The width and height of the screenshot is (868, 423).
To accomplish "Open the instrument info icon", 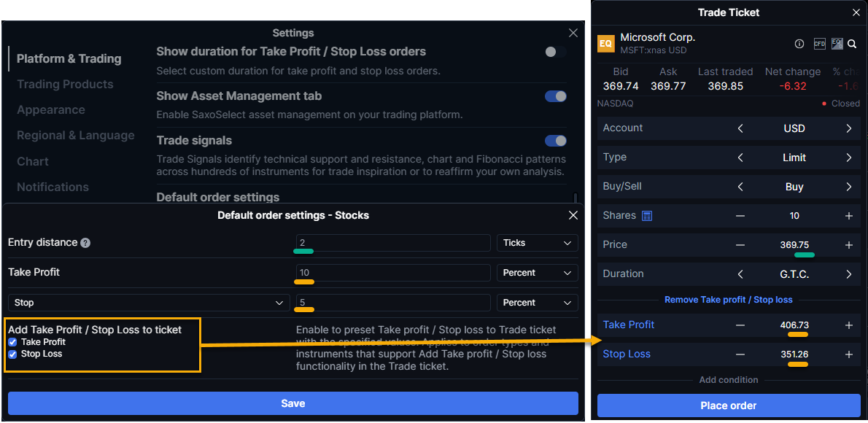I will [799, 44].
